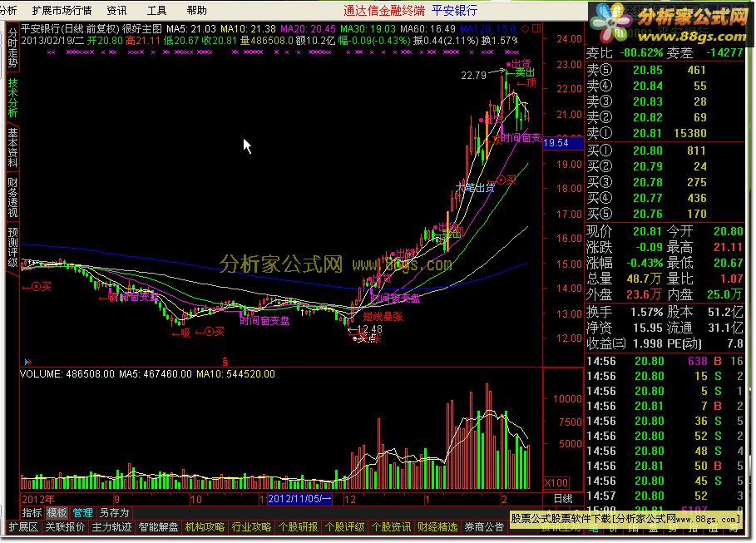This screenshot has height=543, width=756.
Task: Click the 大笔出货 chart annotation
Action: coord(475,188)
